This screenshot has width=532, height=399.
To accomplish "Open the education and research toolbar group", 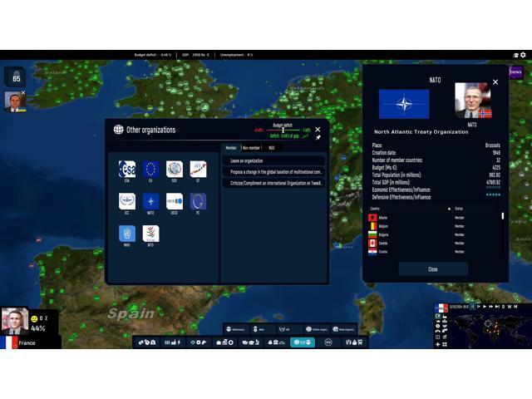I will pyautogui.click(x=251, y=342).
